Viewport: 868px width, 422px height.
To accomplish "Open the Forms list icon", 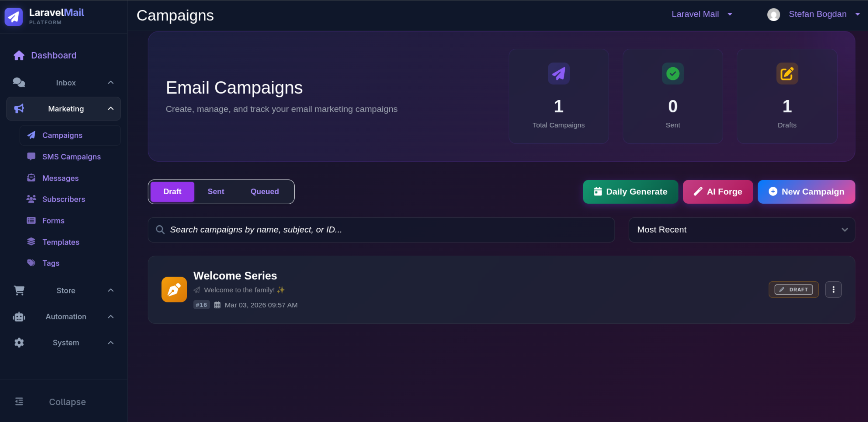I will click(x=31, y=220).
